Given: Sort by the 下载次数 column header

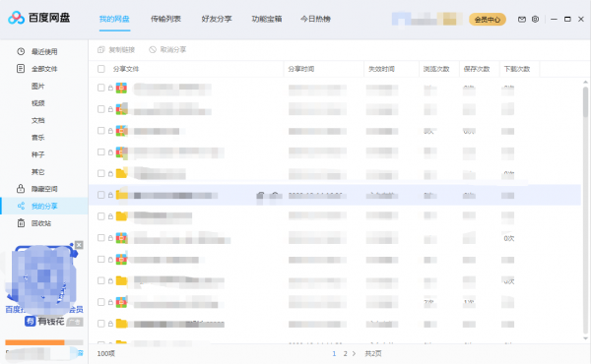Looking at the screenshot, I should point(517,69).
